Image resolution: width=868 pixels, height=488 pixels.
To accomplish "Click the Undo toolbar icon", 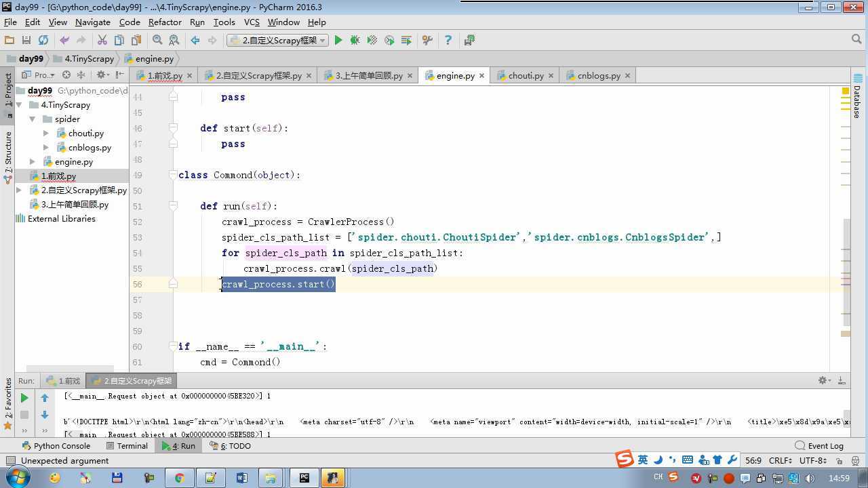I will [64, 41].
